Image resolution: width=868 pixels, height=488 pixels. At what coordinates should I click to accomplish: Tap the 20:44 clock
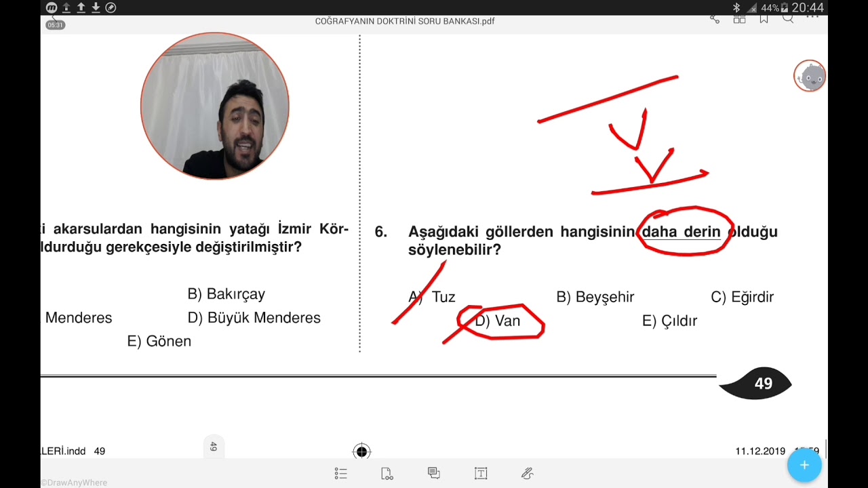click(x=808, y=8)
